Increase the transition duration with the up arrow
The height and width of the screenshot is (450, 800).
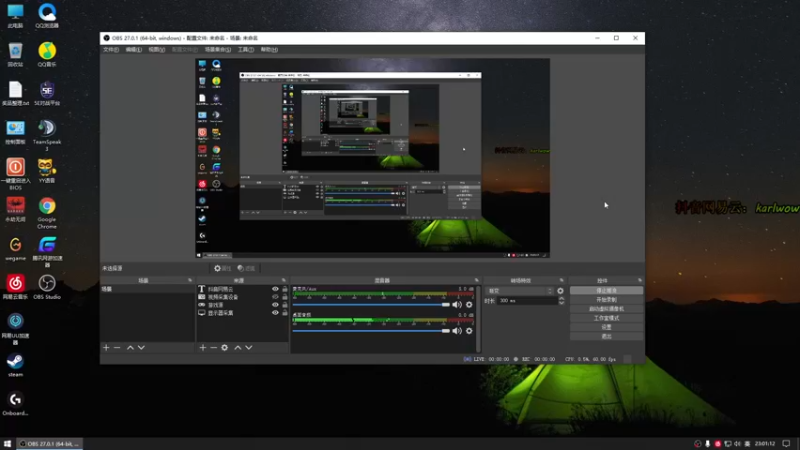561,298
